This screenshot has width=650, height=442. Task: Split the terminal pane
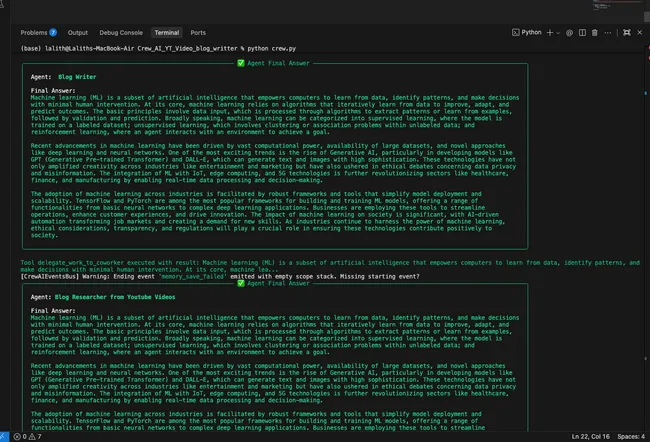pos(582,32)
